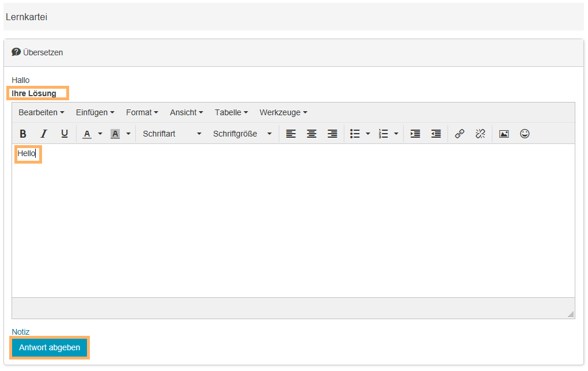Open the Schriftart font dropdown
588x371 pixels.
pyautogui.click(x=172, y=134)
